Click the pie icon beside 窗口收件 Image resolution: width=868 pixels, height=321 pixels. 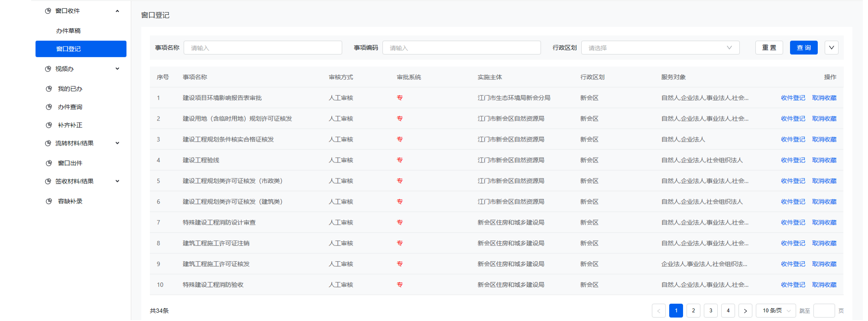click(x=48, y=11)
